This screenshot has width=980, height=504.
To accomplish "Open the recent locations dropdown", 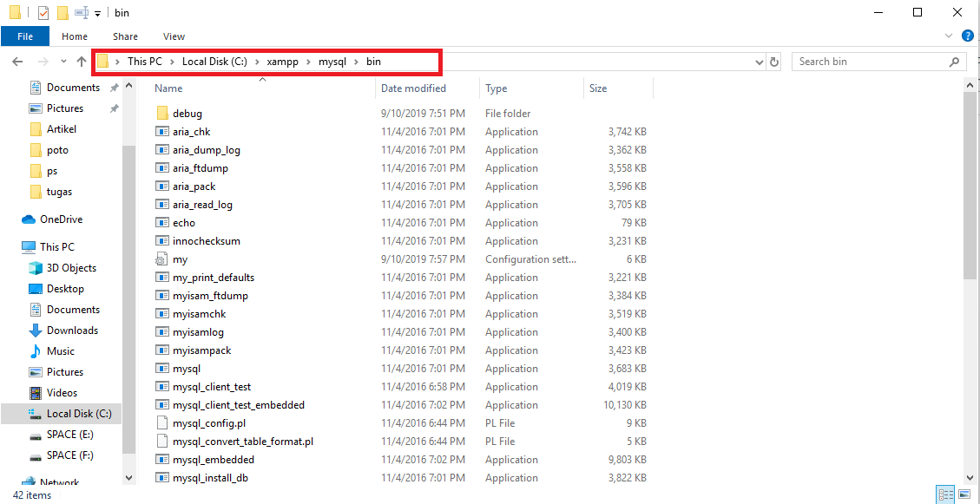I will (63, 62).
